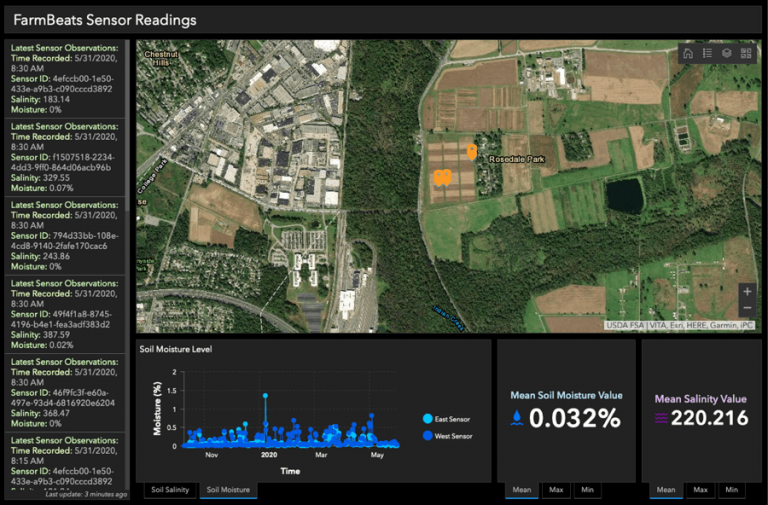Select the right marker of the paired orange sensors

click(x=447, y=177)
